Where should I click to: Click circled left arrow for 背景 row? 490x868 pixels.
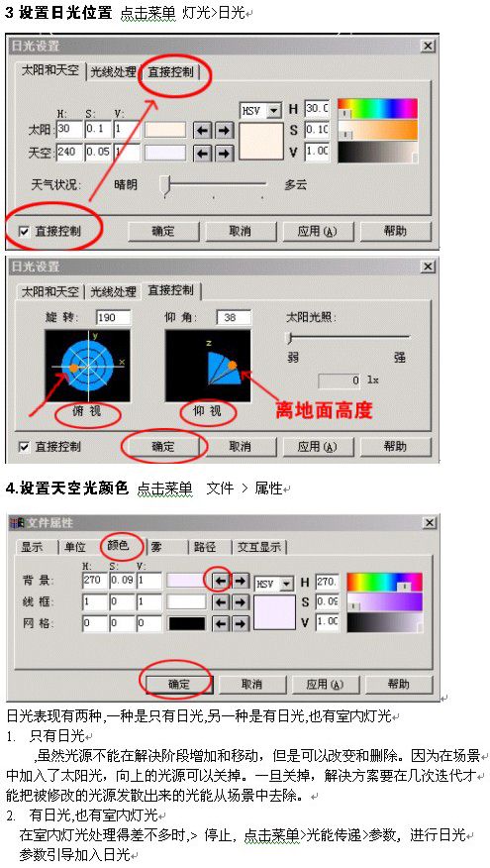[x=220, y=582]
